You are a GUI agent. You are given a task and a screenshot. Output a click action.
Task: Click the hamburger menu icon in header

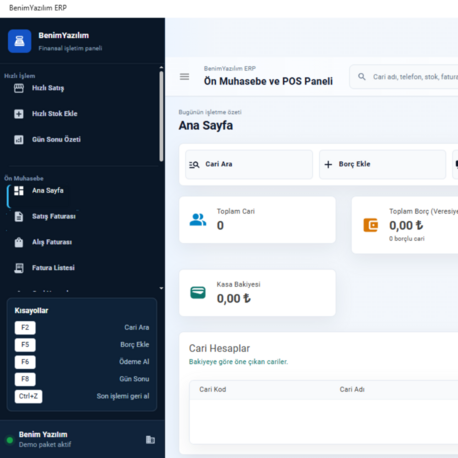click(x=184, y=77)
